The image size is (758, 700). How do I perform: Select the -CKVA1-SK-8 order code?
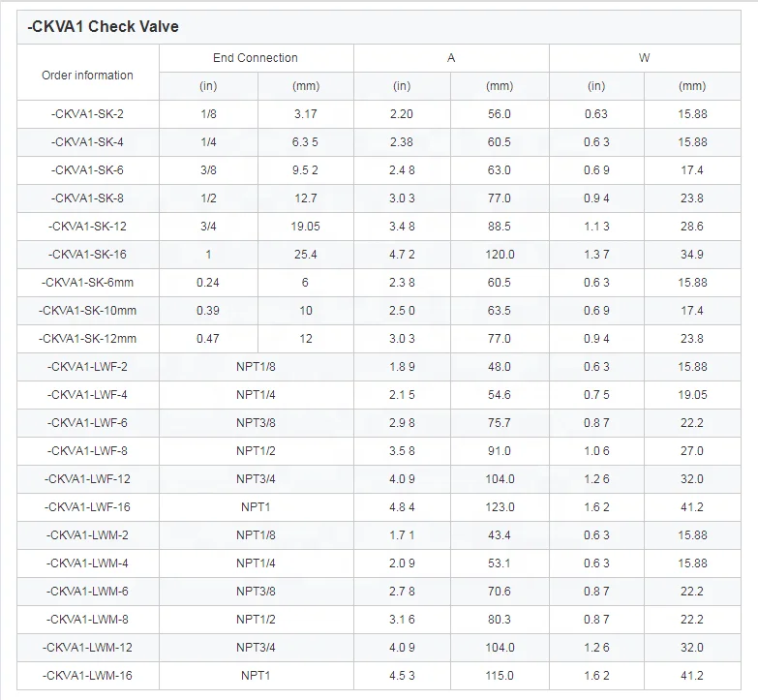pyautogui.click(x=87, y=198)
